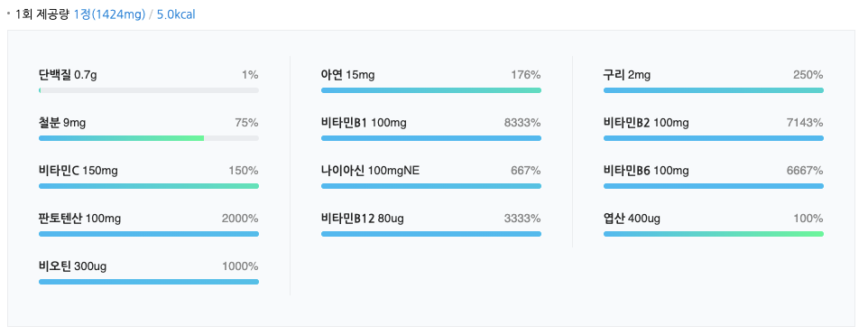Click the 비타민B1 100mg progress bar
Screen dimensions: 868x336
431,138
